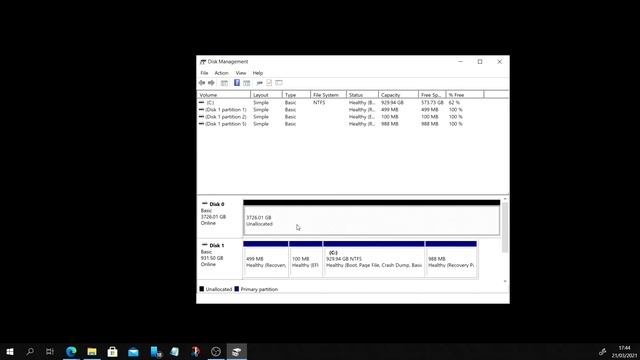Select the 3726.01 GB Unallocated region
Viewport: 640px width, 360px height.
click(371, 218)
